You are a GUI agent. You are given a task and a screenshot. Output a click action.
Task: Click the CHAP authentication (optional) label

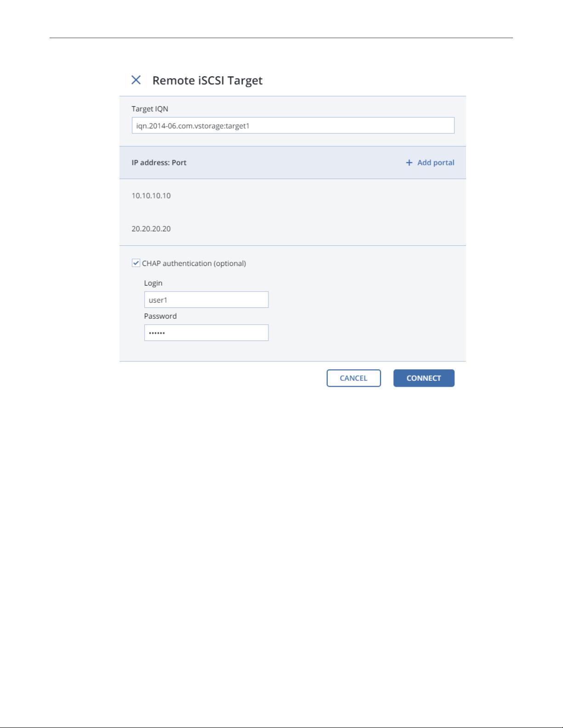pos(194,263)
